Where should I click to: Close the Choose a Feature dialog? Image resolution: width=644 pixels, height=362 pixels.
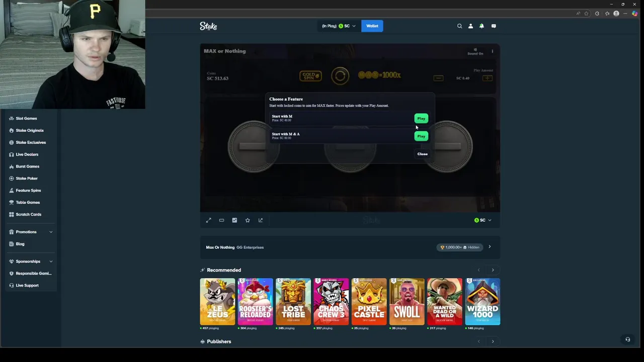click(x=422, y=154)
